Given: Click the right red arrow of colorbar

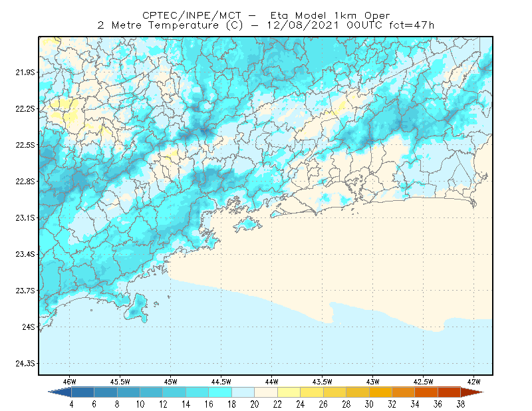Looking at the screenshot, I should 472,392.
